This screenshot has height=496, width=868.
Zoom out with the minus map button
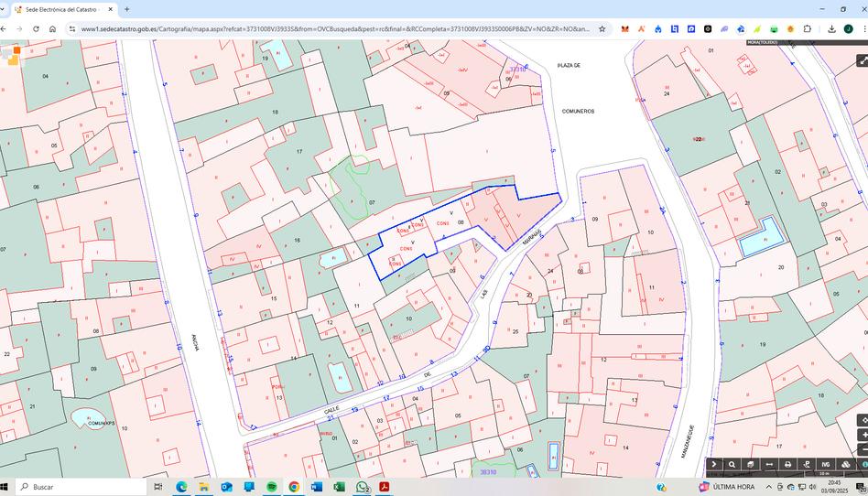click(863, 449)
